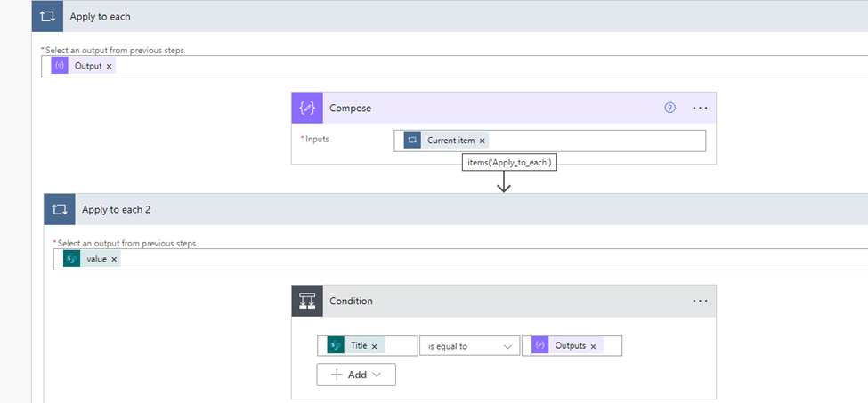Image resolution: width=868 pixels, height=403 pixels.
Task: Click the condition right value field
Action: click(x=572, y=345)
